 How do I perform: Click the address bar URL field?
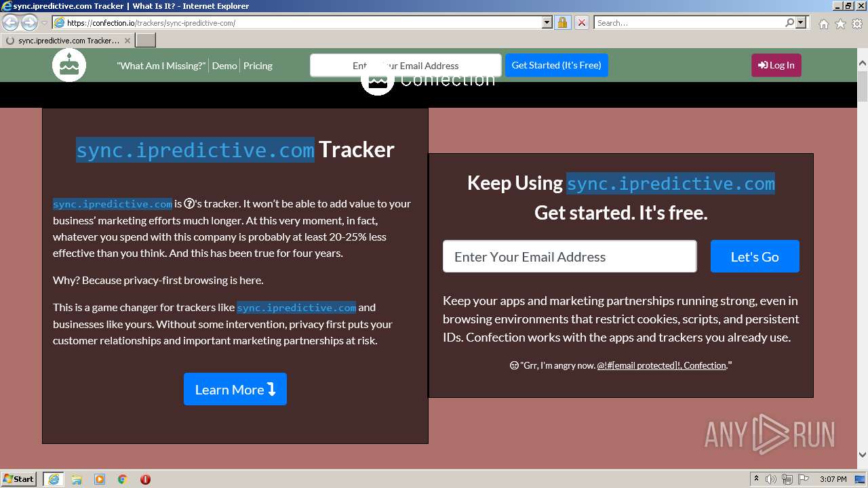(303, 22)
